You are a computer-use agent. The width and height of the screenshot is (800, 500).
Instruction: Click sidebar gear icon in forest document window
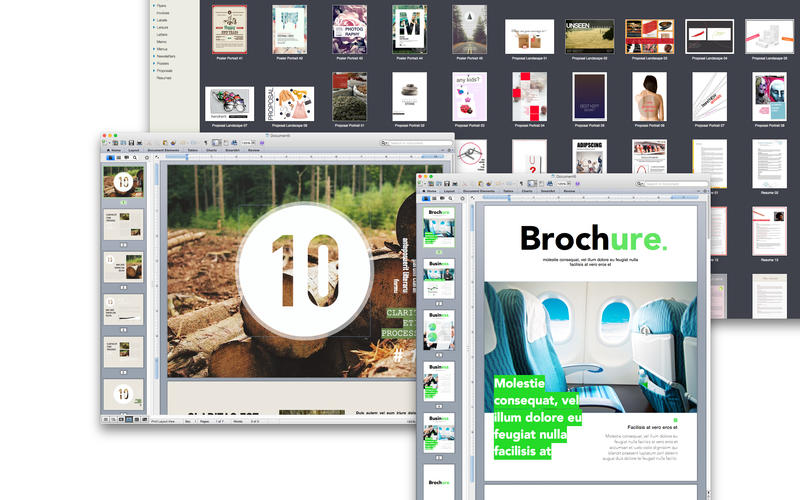tap(146, 157)
